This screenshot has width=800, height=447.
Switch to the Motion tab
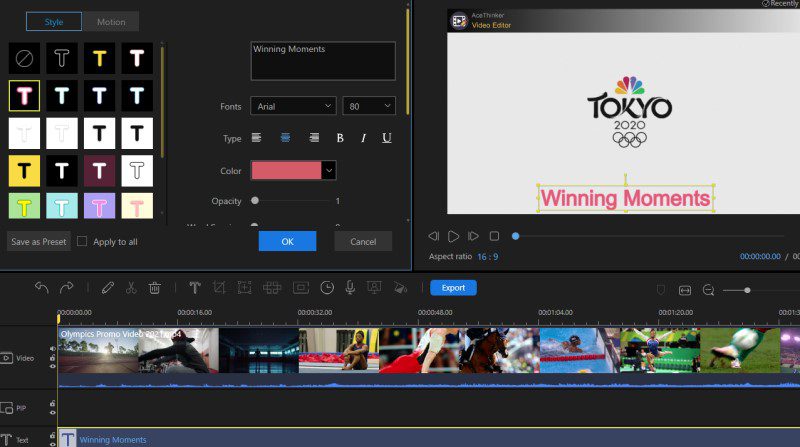click(x=111, y=22)
